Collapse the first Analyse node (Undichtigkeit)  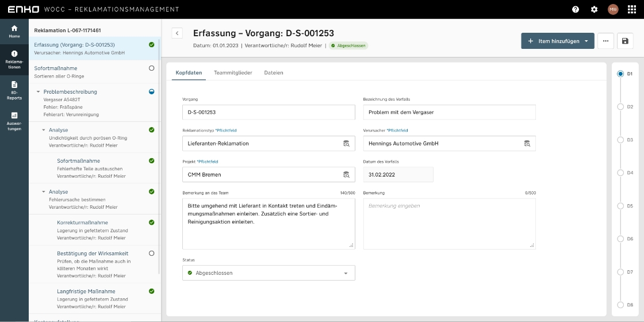[44, 130]
